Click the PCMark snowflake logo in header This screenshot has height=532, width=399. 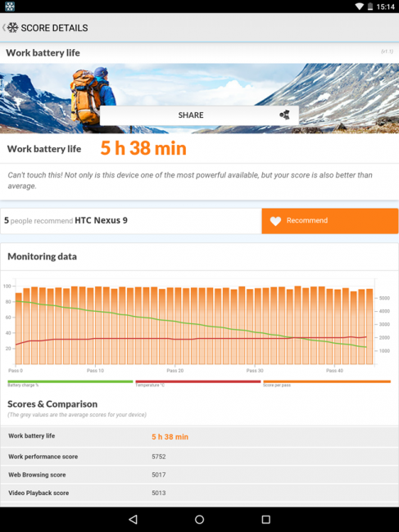pyautogui.click(x=12, y=28)
